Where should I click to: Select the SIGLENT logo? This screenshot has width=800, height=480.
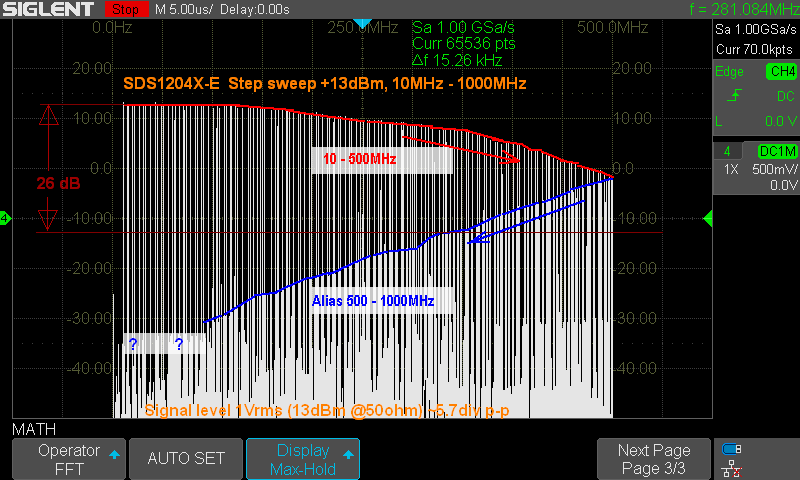coord(48,9)
